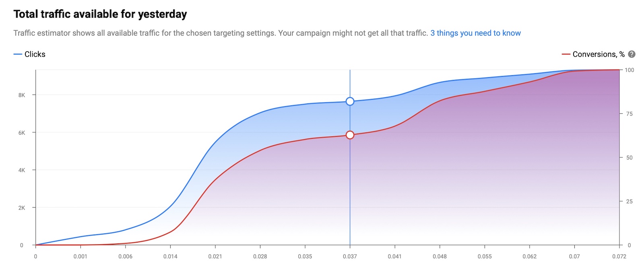Click the red Conversions marker on the chart
The height and width of the screenshot is (274, 644).
tap(350, 135)
